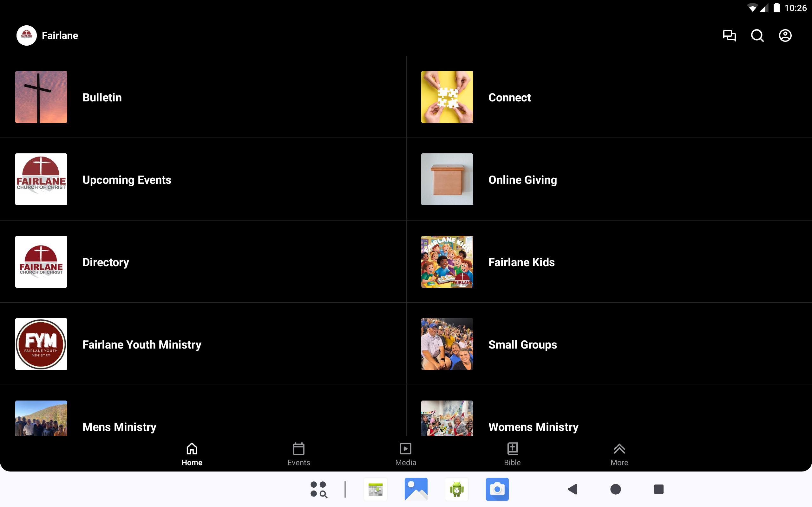812x507 pixels.
Task: Tap the Fairlane church logo
Action: coord(27,35)
